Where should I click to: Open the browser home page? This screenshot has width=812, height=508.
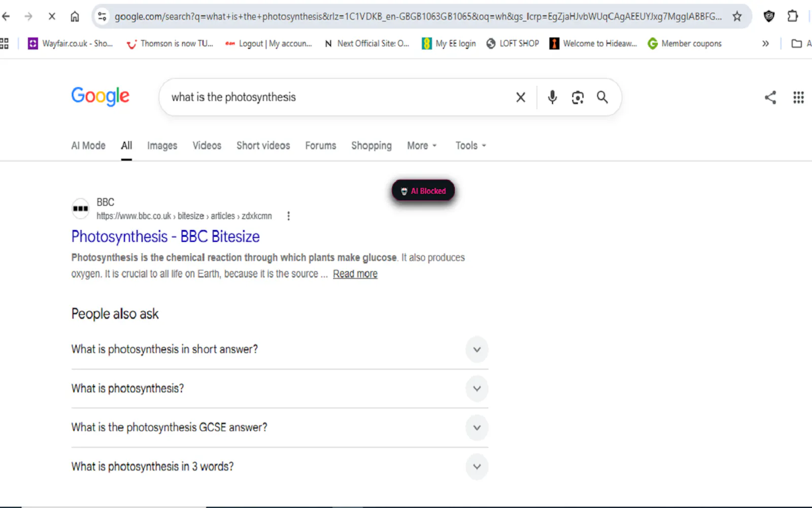point(75,16)
